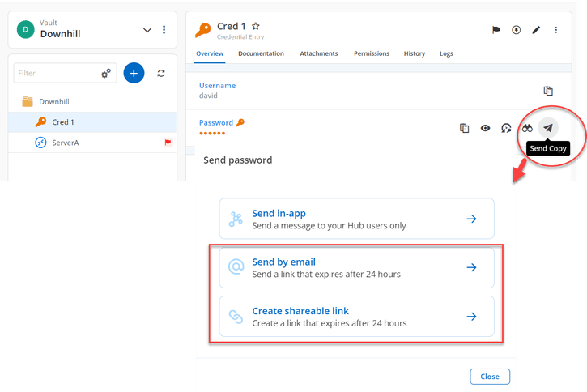Viewport: 587px width, 392px height.
Task: Click the flag icon in the Cred 1 header
Action: (496, 30)
